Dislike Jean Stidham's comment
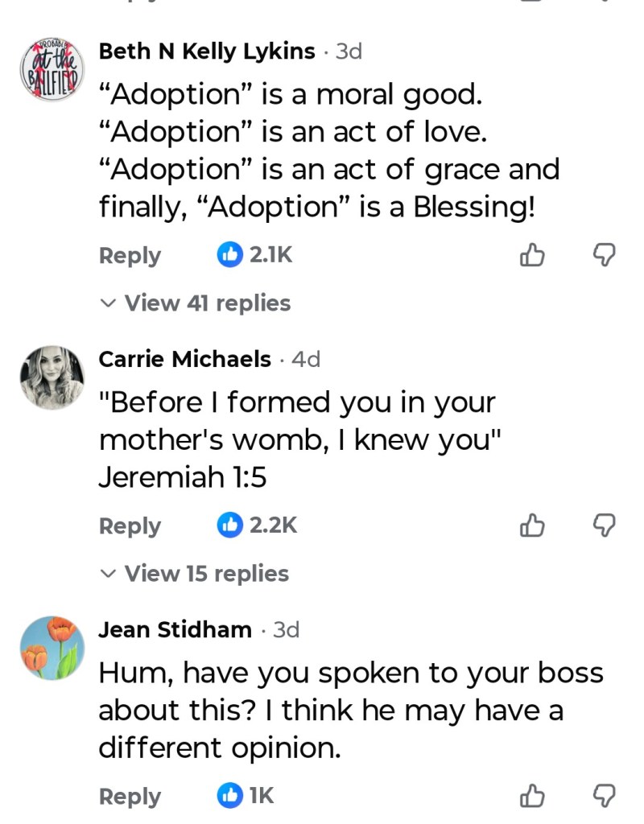 604,797
